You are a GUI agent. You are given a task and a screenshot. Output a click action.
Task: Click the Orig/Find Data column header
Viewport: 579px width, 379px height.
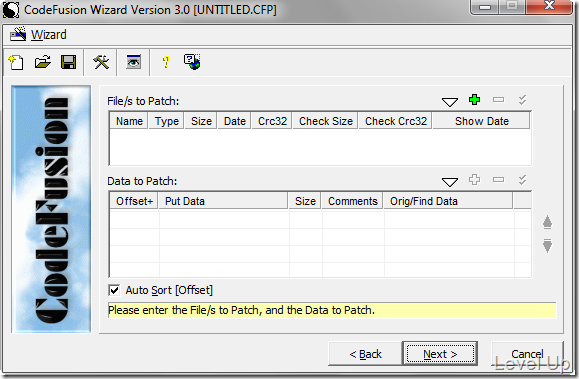(448, 201)
